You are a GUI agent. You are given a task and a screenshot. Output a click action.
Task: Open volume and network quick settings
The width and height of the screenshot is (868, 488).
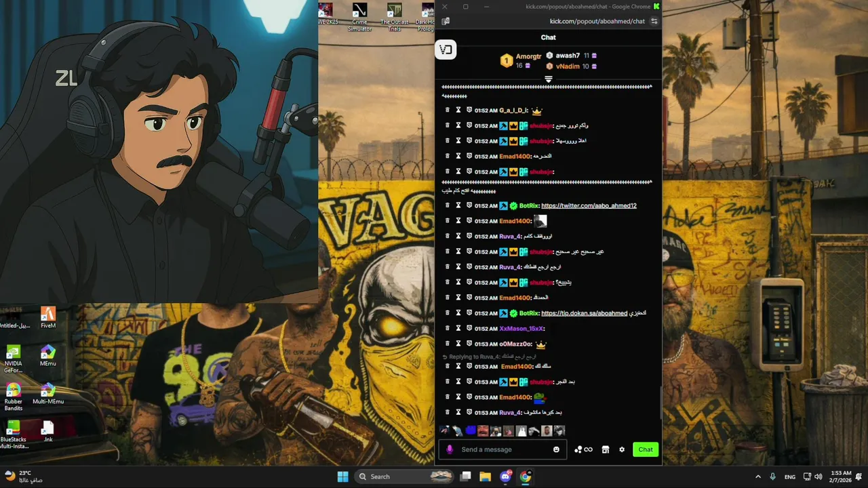coord(812,476)
